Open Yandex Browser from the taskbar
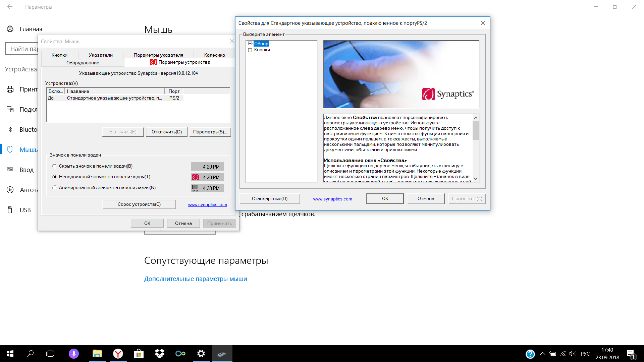 click(118, 354)
